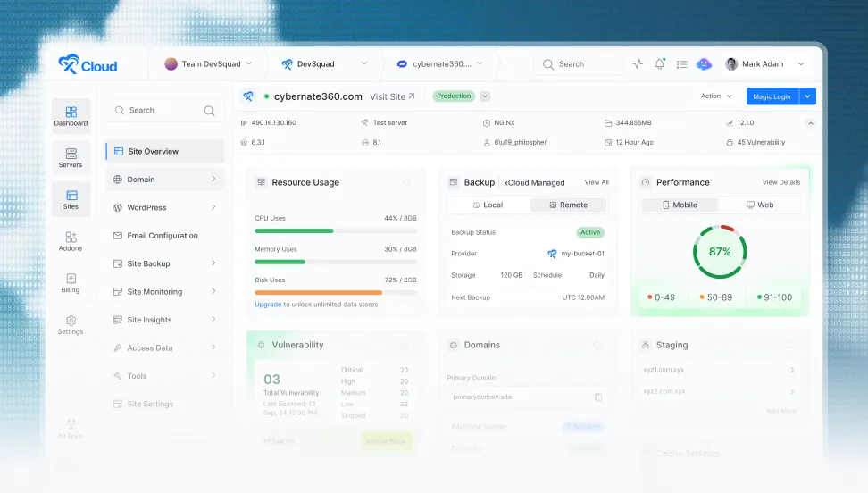
Task: Open the Production environment dropdown arrow
Action: [x=485, y=96]
